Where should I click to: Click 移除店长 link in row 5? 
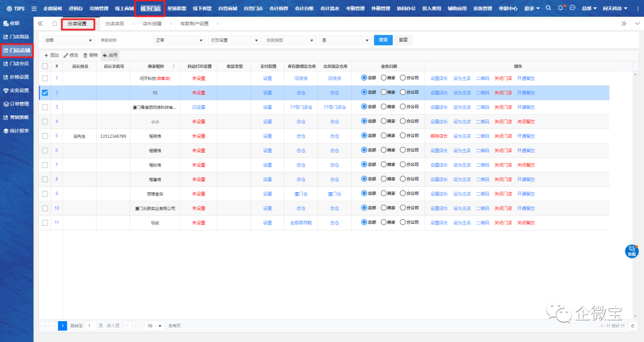click(438, 136)
